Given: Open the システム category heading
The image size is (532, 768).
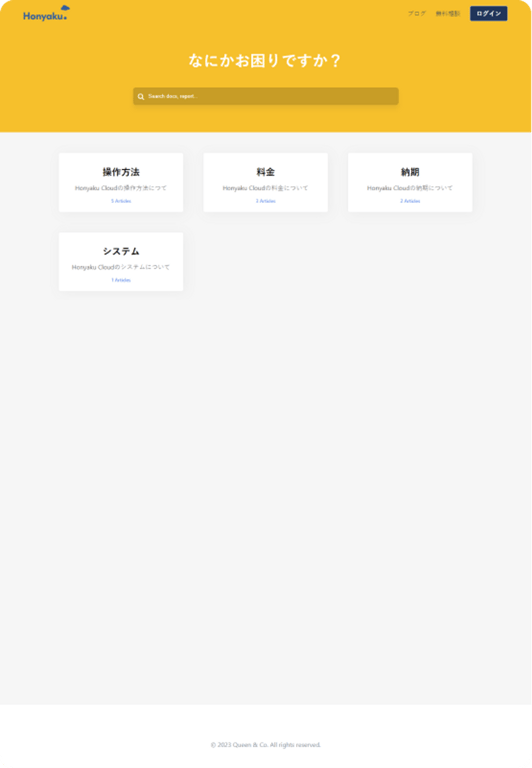Looking at the screenshot, I should tap(121, 251).
